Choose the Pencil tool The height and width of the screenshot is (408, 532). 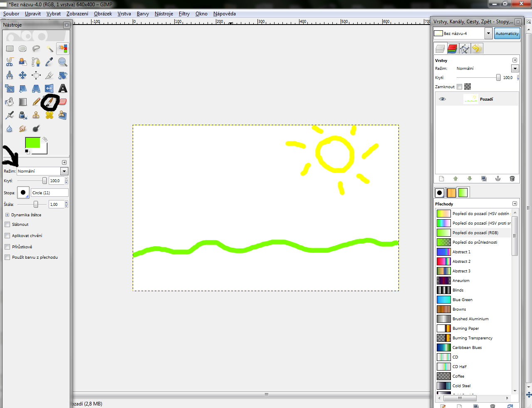pyautogui.click(x=36, y=101)
